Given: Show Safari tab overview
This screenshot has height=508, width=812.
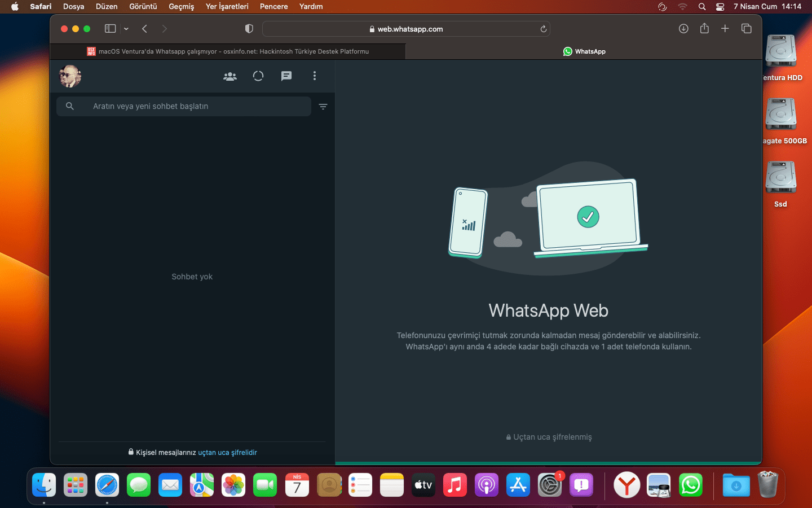Looking at the screenshot, I should coord(747,29).
